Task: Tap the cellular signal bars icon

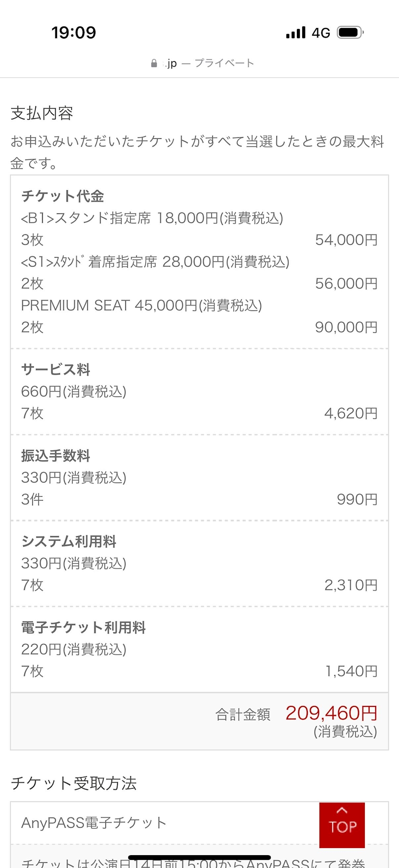Action: pos(295,32)
